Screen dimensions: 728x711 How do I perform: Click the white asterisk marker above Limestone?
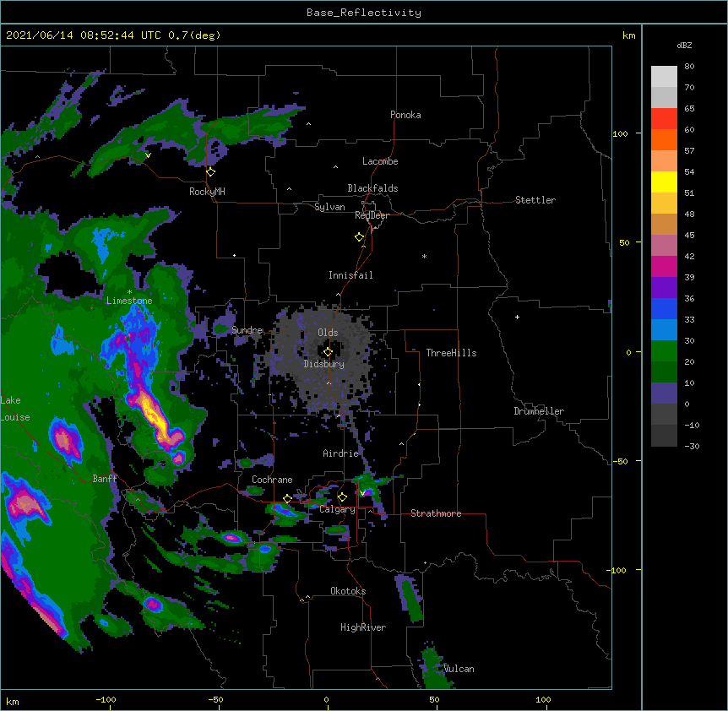coord(129,292)
